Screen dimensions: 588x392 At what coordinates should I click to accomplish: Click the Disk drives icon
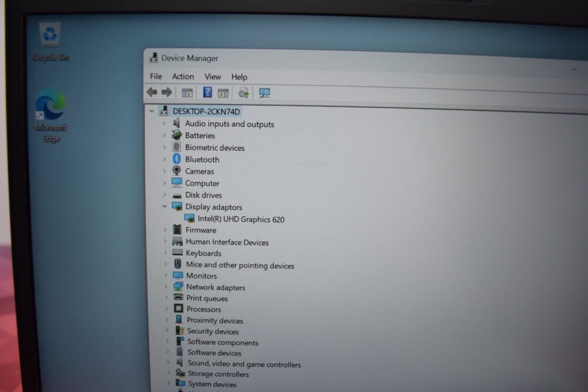pos(176,195)
